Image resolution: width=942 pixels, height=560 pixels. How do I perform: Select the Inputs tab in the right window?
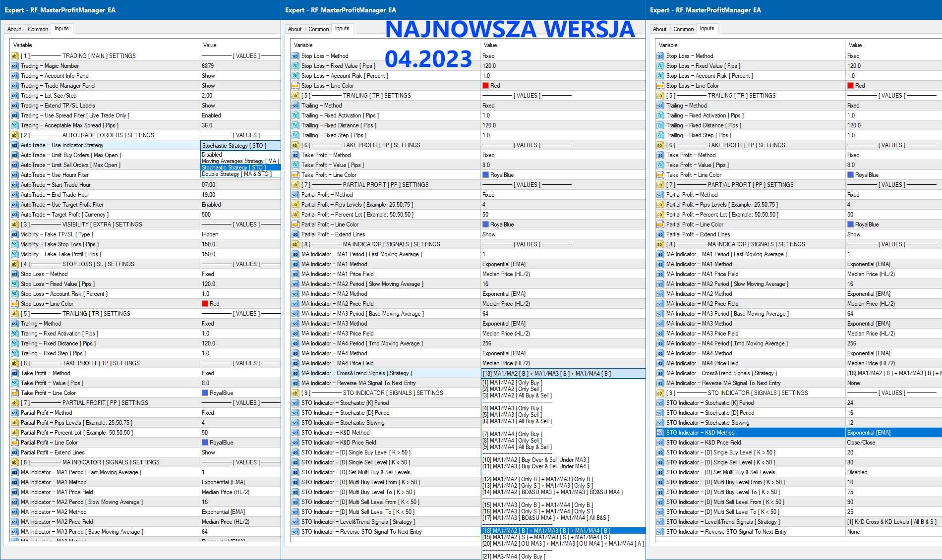tap(707, 29)
